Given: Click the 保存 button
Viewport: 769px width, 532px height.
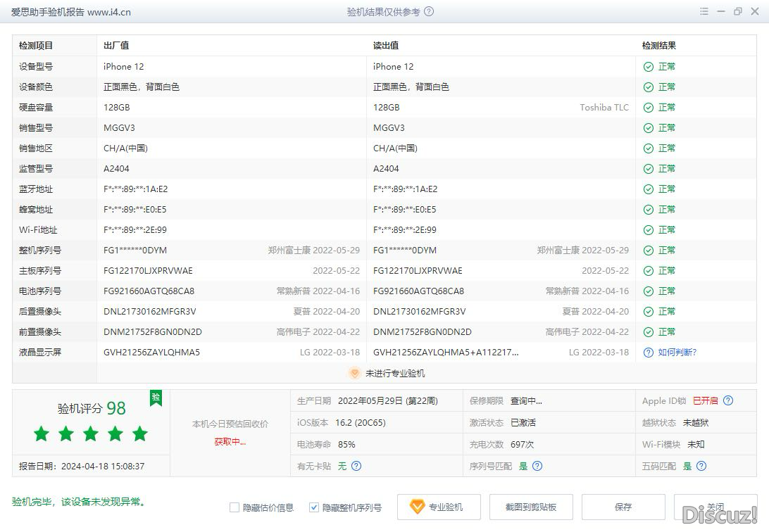Looking at the screenshot, I should tap(623, 507).
